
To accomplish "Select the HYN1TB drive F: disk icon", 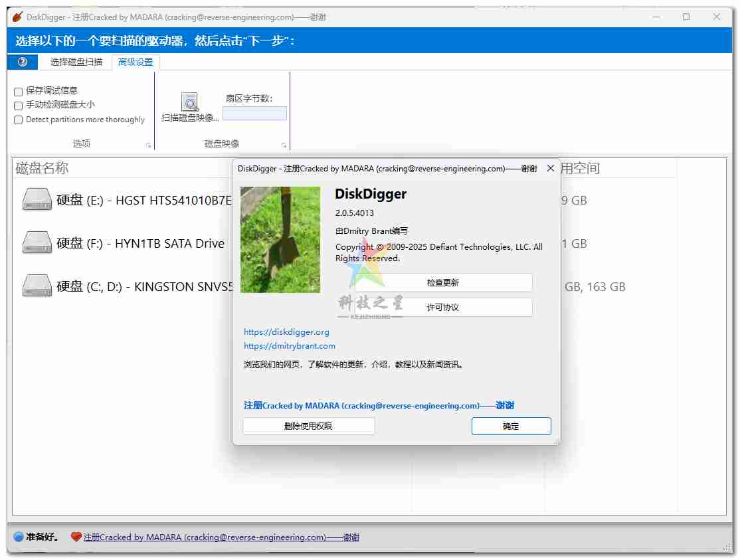I will [37, 243].
